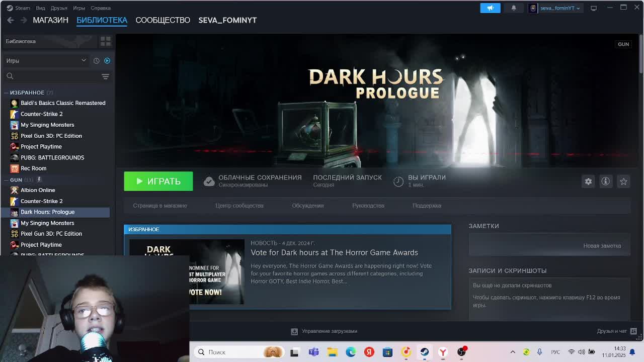Open the Игры menu in menu bar
Viewport: 644px width, 362px height.
[79, 8]
